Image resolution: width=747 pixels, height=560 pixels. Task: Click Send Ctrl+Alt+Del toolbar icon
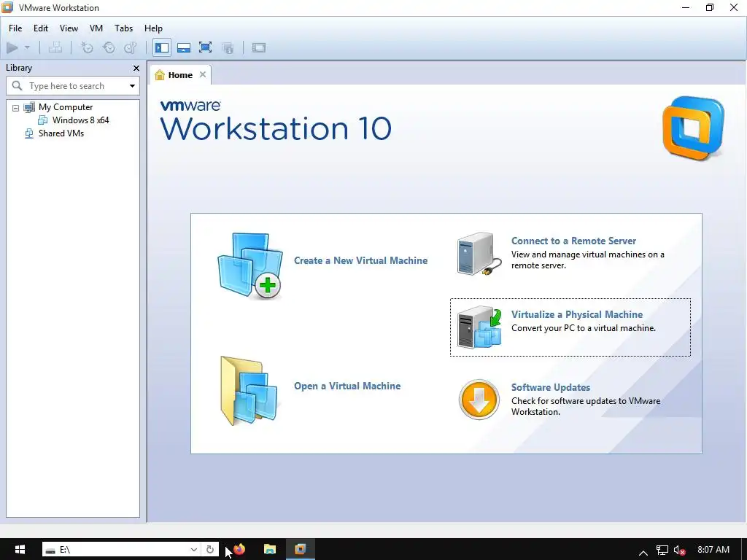coord(55,47)
